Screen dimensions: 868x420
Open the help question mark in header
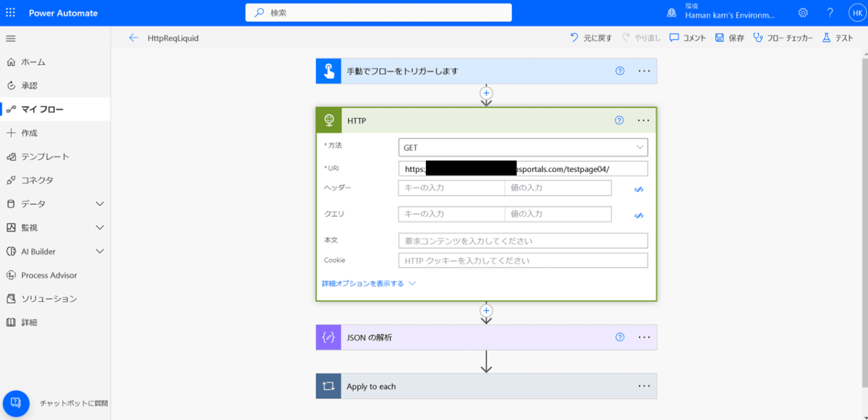coord(830,13)
